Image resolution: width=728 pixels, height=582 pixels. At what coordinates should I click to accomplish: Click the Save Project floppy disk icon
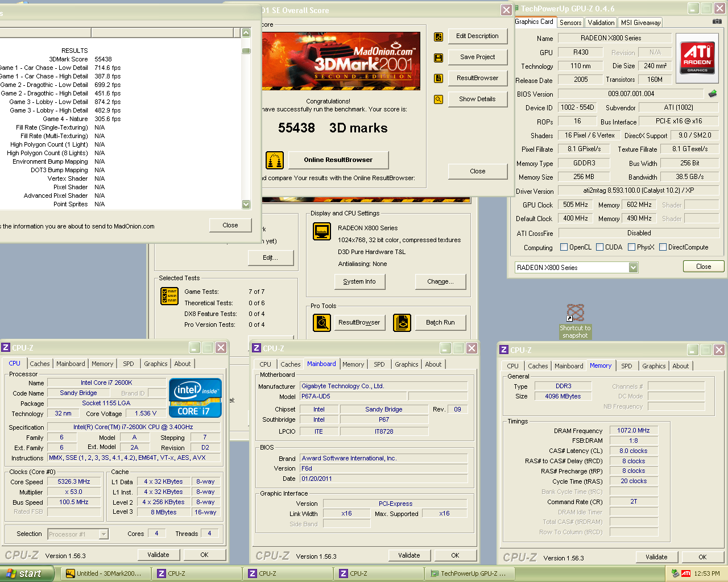pyautogui.click(x=439, y=57)
